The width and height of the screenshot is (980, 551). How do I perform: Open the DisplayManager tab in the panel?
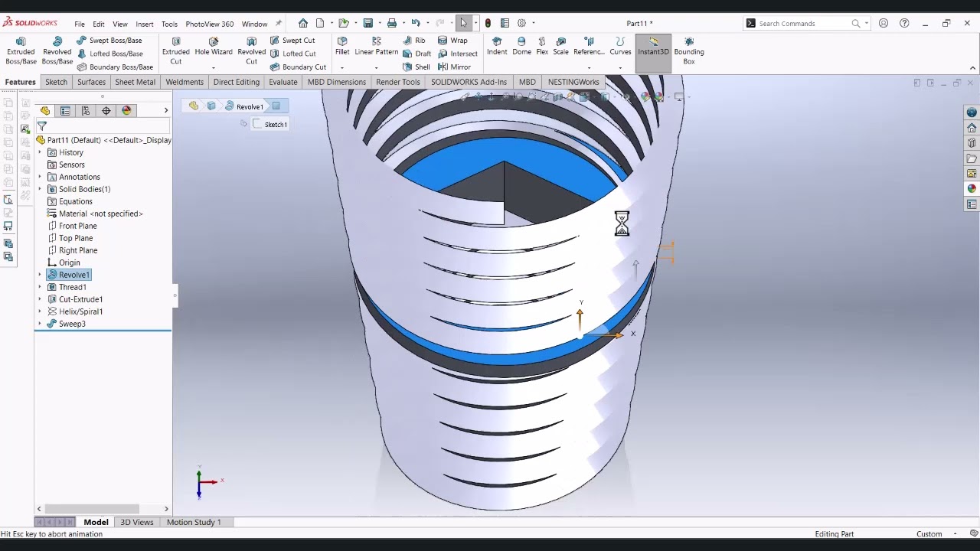tap(126, 111)
